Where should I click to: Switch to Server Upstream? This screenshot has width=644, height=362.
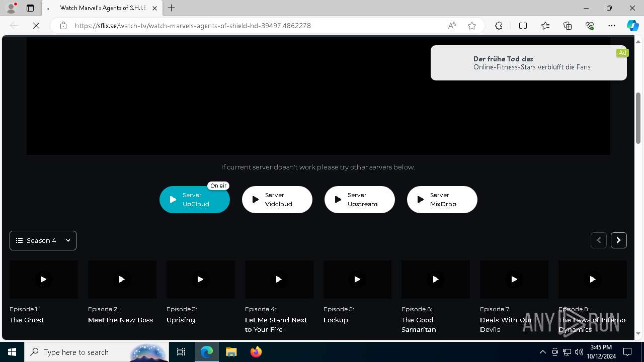pyautogui.click(x=360, y=200)
